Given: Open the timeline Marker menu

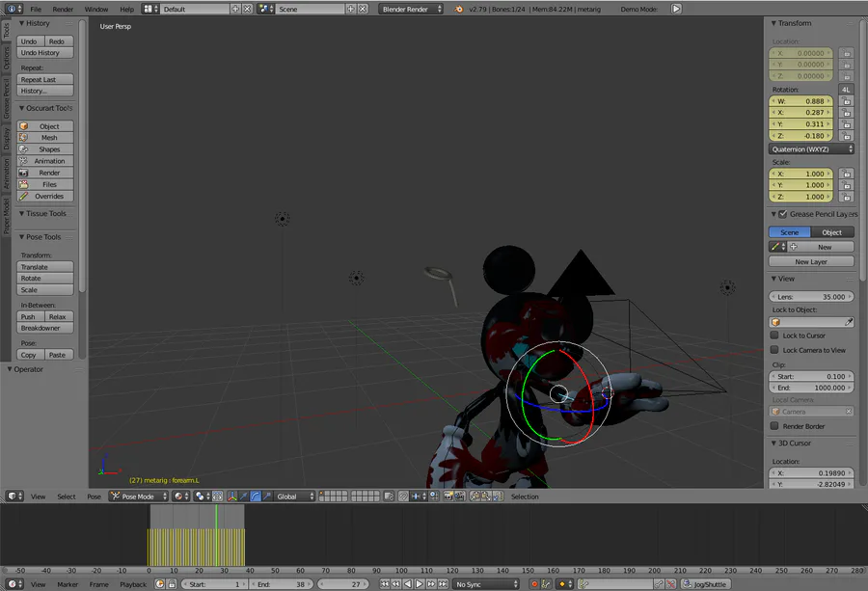Looking at the screenshot, I should click(x=68, y=584).
